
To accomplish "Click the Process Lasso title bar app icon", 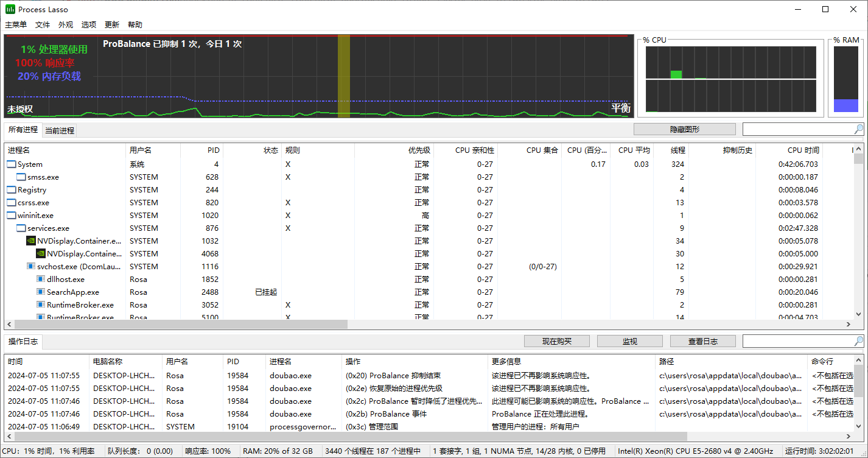I will [10, 9].
